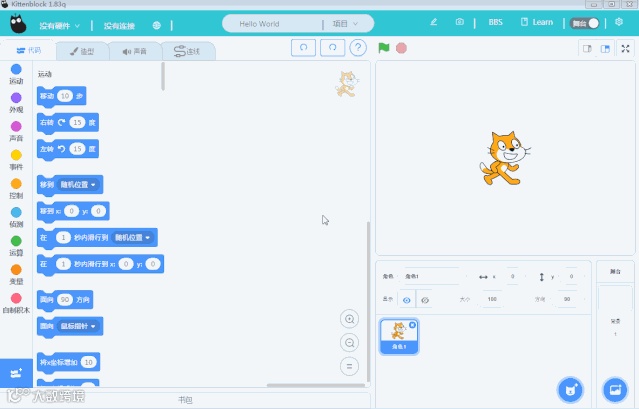Select the 运算 operators category
This screenshot has height=409, width=639.
point(16,246)
